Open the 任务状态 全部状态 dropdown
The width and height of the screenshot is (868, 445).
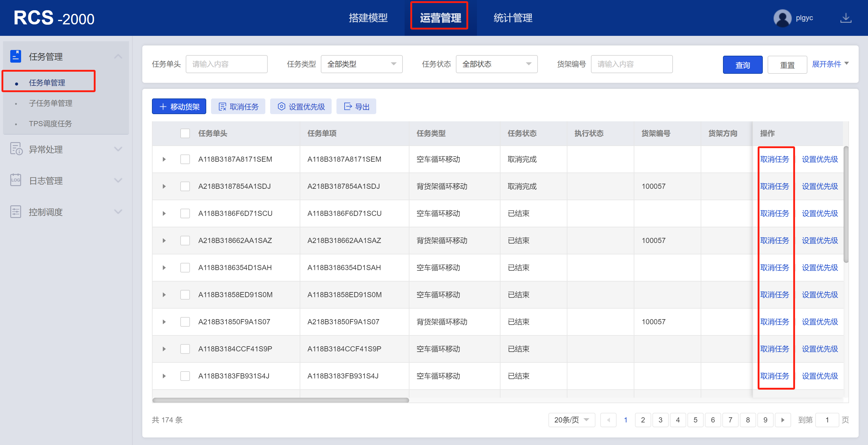tap(496, 64)
